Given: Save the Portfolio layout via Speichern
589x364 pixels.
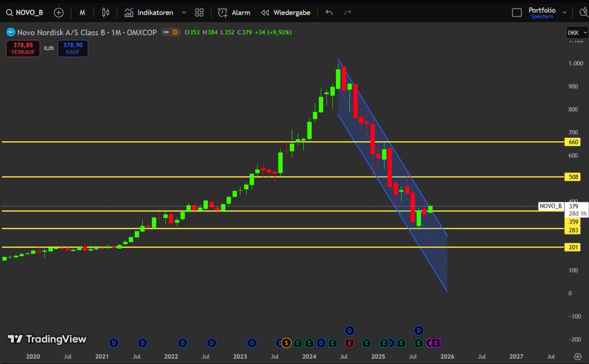Looking at the screenshot, I should pyautogui.click(x=542, y=17).
